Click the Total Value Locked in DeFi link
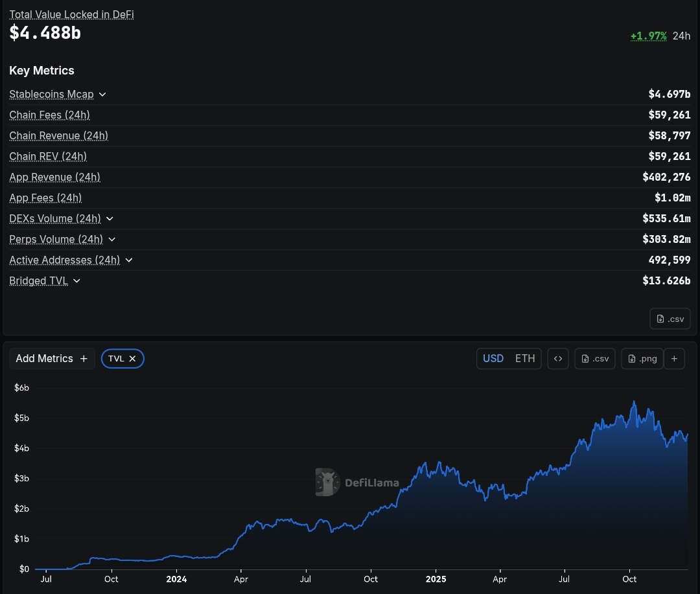 point(71,14)
